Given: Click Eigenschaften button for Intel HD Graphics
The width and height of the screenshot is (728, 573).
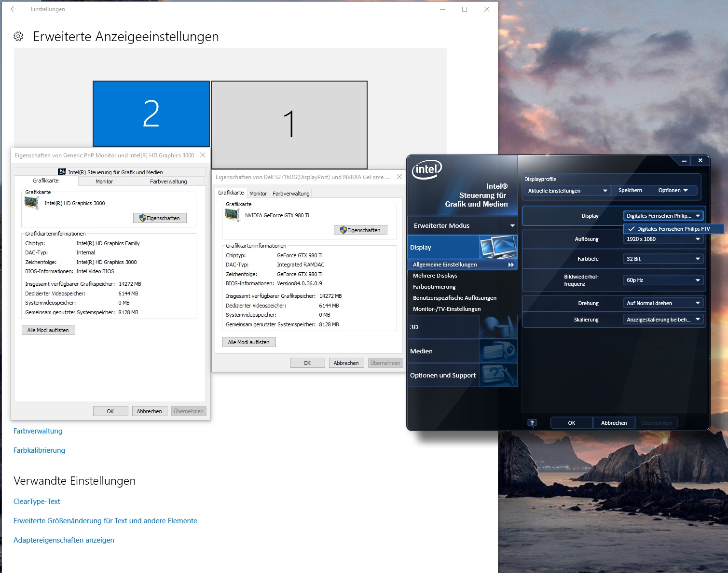Looking at the screenshot, I should coord(160,218).
